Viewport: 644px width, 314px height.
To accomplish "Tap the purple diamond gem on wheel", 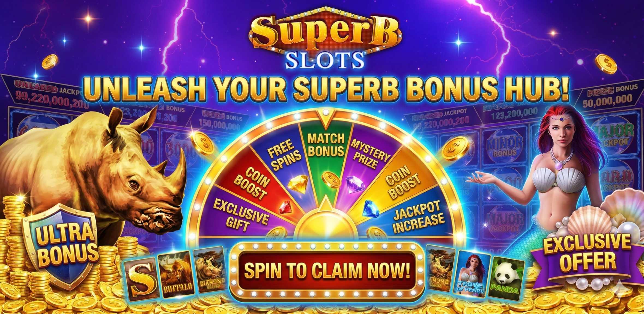I will point(356,184).
